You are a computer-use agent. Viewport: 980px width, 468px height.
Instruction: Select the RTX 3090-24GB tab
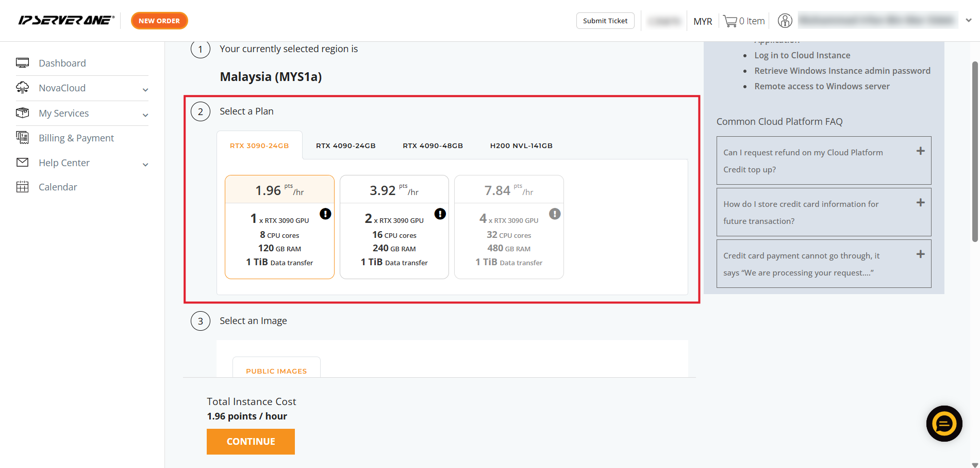pos(259,146)
